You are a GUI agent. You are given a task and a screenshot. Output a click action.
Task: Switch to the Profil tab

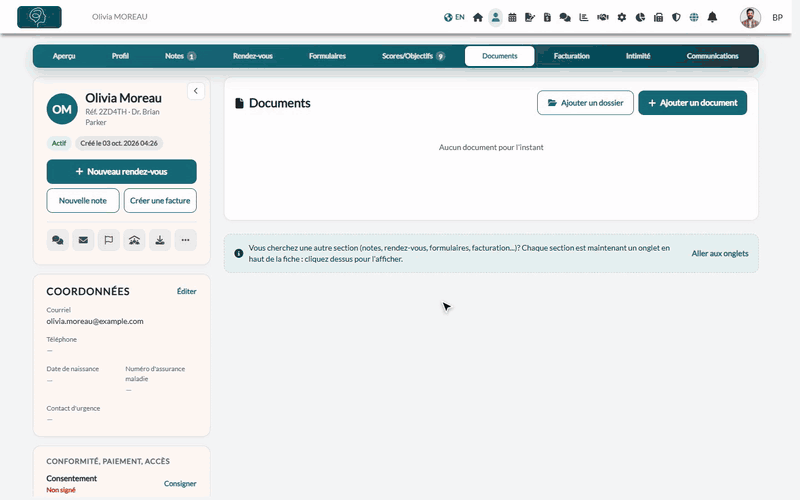tap(120, 56)
